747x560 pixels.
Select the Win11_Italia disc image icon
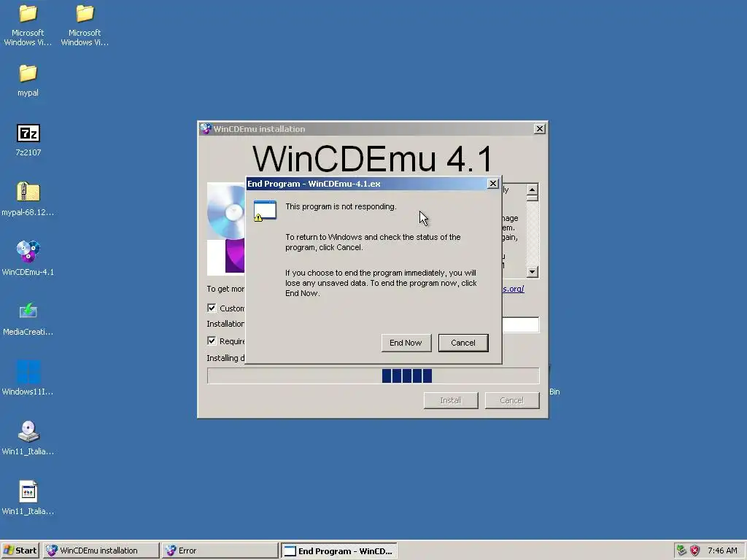pyautogui.click(x=28, y=432)
